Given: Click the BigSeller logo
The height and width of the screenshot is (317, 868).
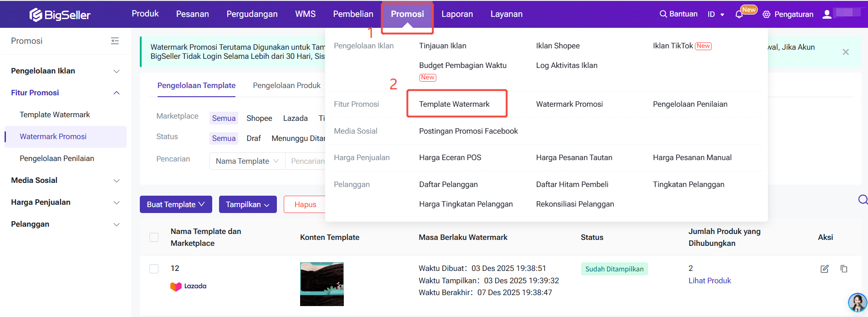Looking at the screenshot, I should tap(60, 15).
